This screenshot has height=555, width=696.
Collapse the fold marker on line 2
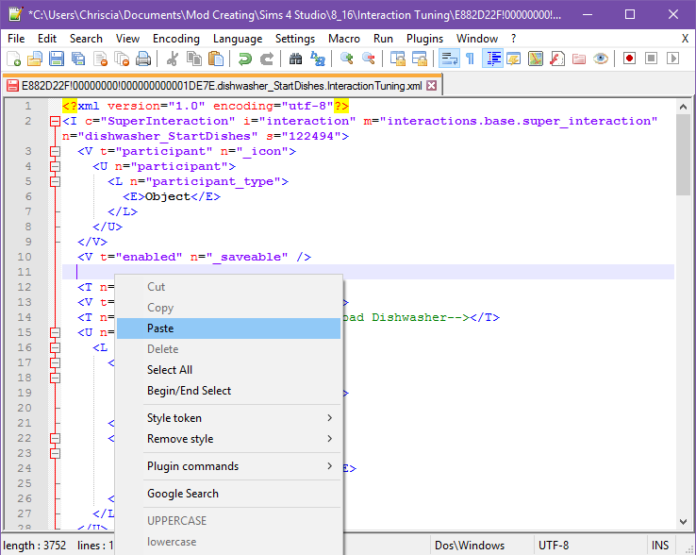click(x=55, y=121)
